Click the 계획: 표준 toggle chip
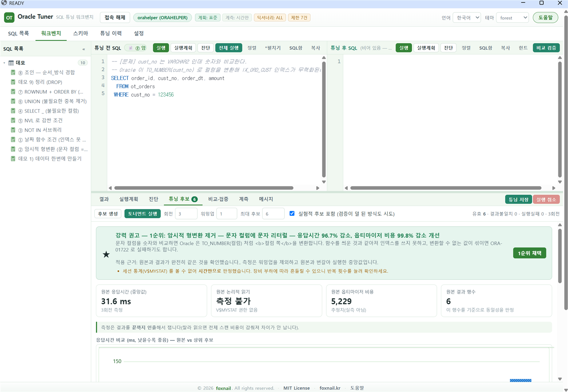Image resolution: width=568 pixels, height=392 pixels. point(208,18)
